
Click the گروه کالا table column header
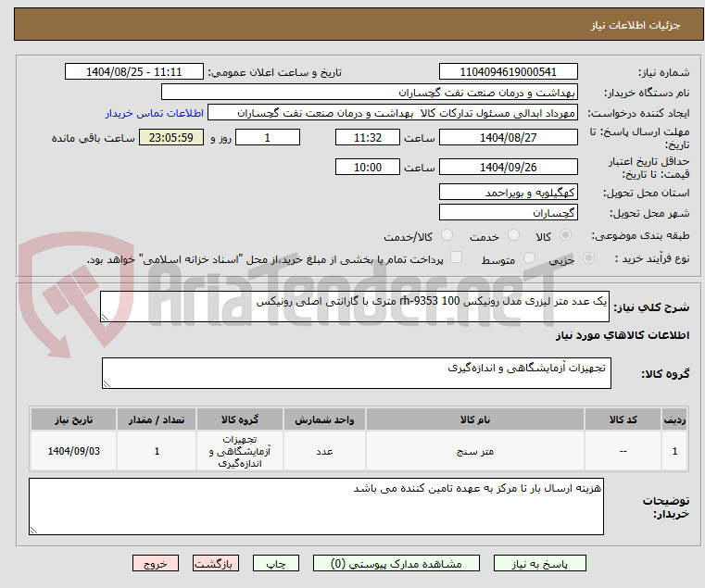click(240, 419)
